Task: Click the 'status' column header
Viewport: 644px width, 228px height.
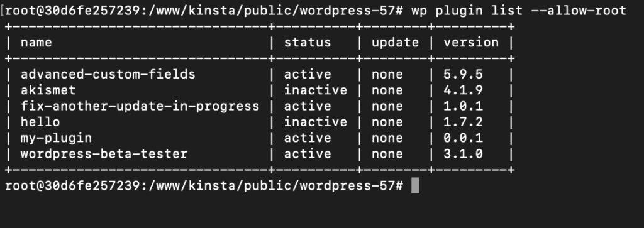Action: (x=307, y=43)
